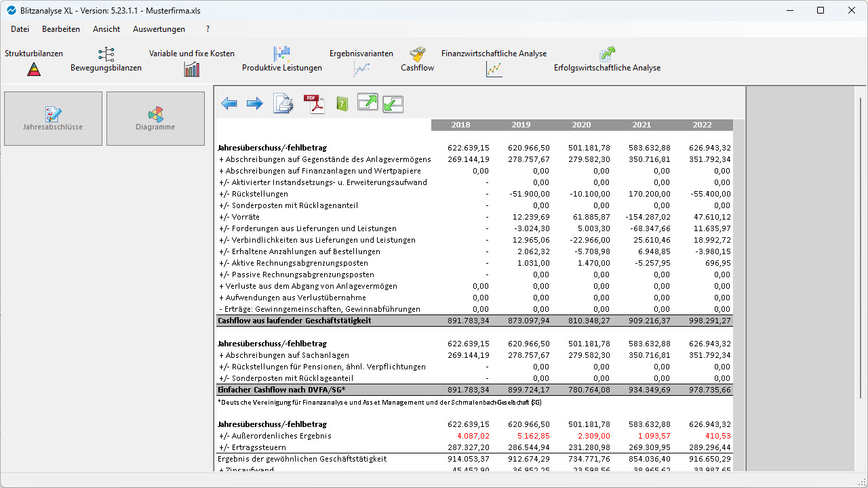Click the value 891.783,34 in laufender Geschäftstätigkeit row
Viewport: 868px width, 488px height.
(469, 321)
